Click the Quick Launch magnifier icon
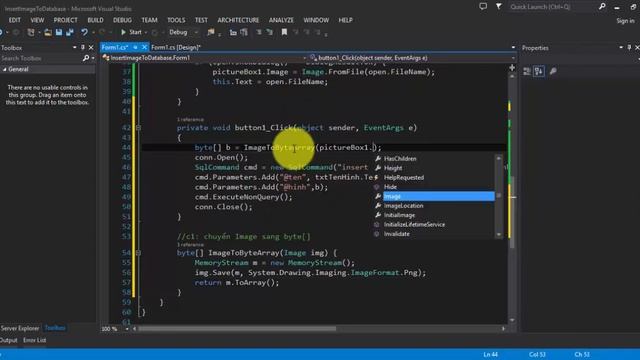Screen dimensions: 640x360 point(602,6)
